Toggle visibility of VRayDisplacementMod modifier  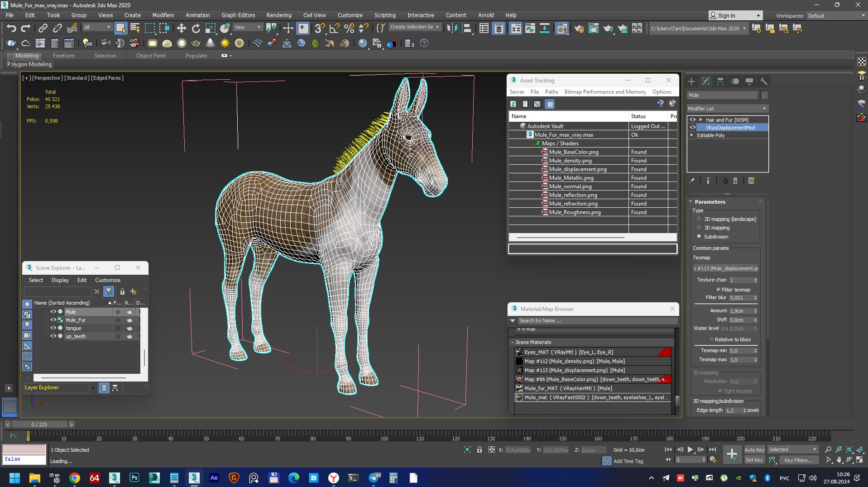[692, 128]
